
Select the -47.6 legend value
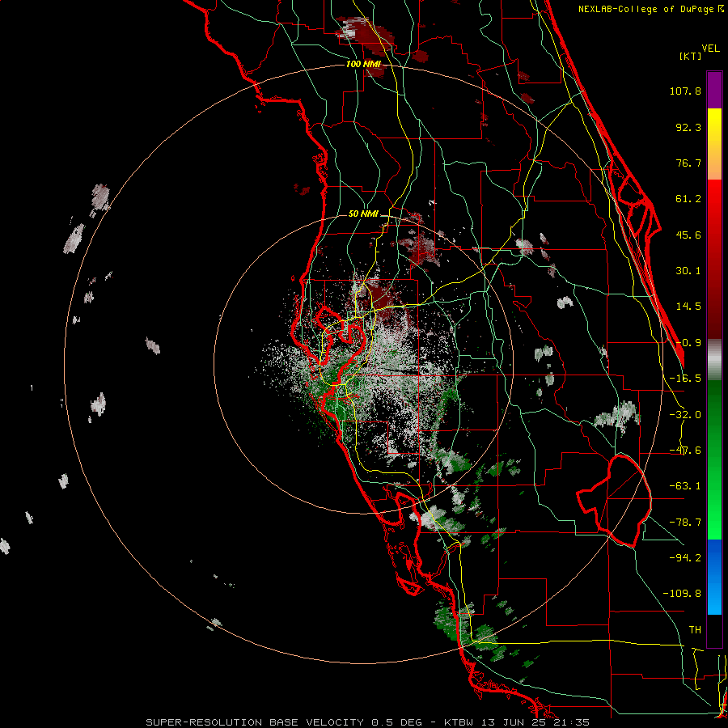click(685, 451)
